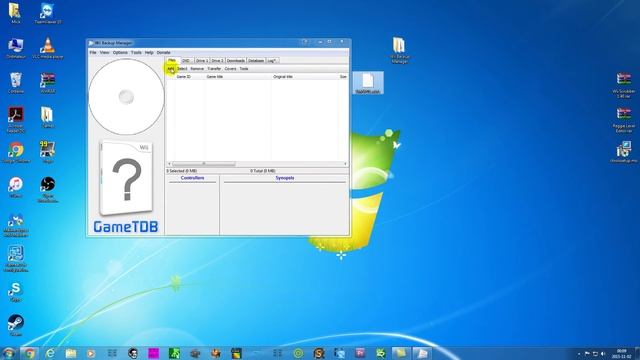This screenshot has height=360, width=640.
Task: Click the GameTDB logo link
Action: point(126,227)
